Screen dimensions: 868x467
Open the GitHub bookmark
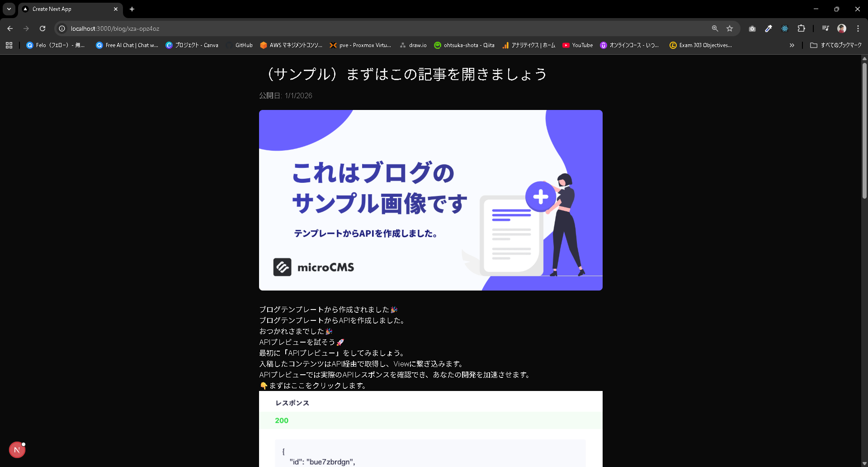click(x=240, y=45)
